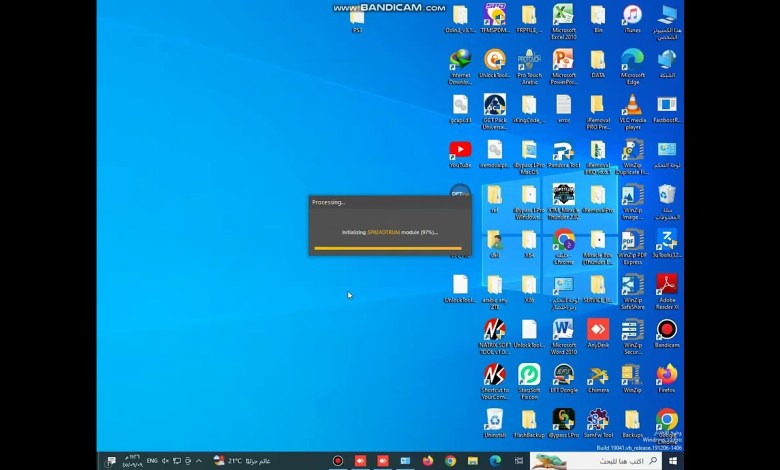Viewport: 780px width, 470px height.
Task: Launch the Internet Download Manager icon
Action: (x=460, y=67)
